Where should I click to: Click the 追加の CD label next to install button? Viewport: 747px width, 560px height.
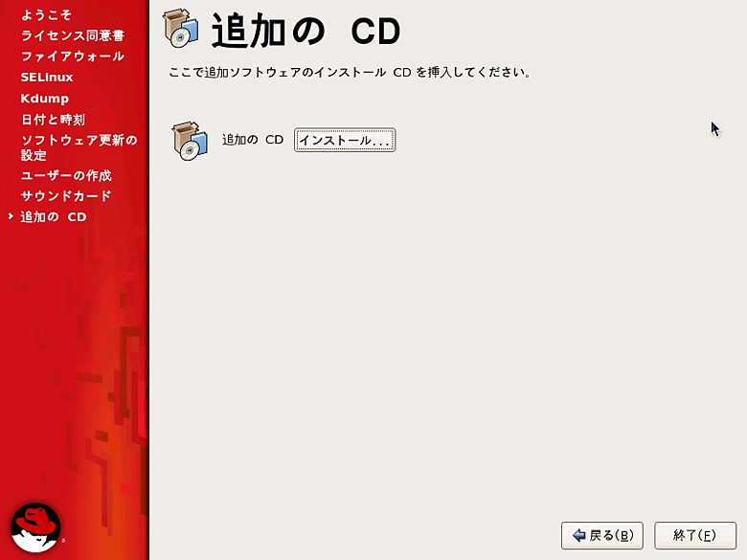pyautogui.click(x=253, y=140)
